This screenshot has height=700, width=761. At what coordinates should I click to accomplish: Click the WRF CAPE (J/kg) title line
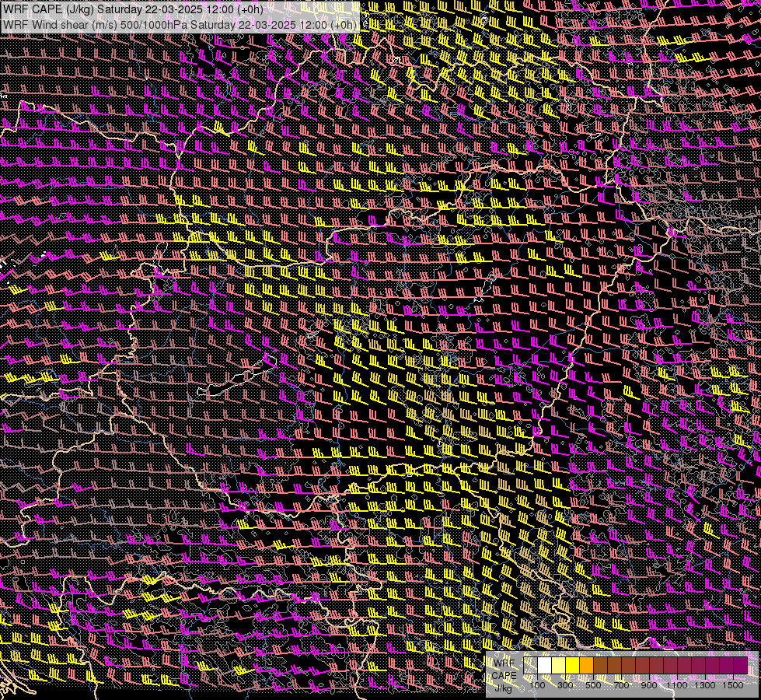point(132,9)
